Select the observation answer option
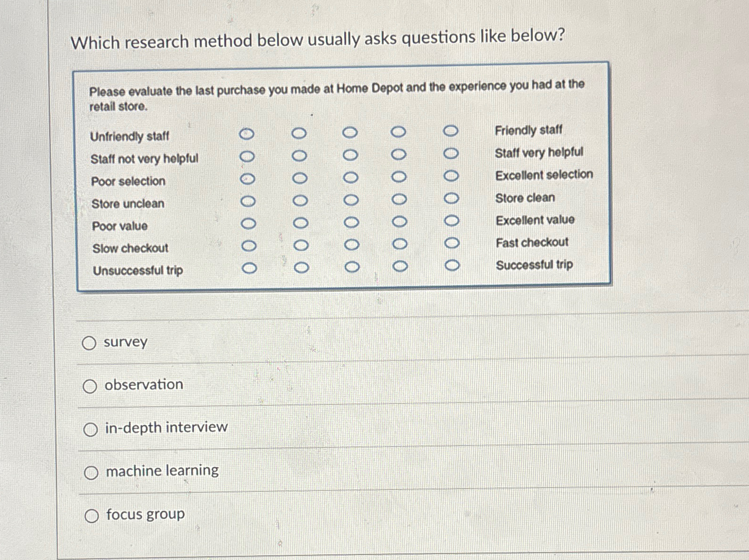The image size is (749, 560). [x=90, y=386]
